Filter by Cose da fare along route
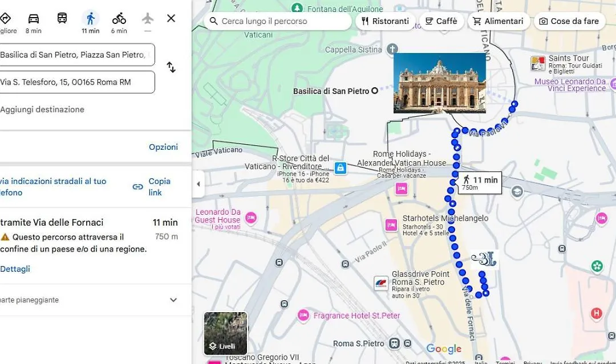616x364 pixels. [569, 21]
